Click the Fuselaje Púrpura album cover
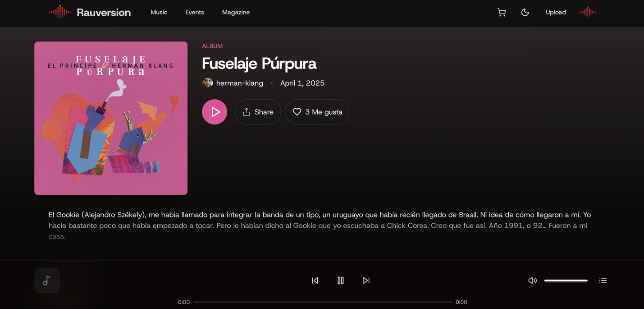Screen dimensions: 644x309 [x=111, y=118]
